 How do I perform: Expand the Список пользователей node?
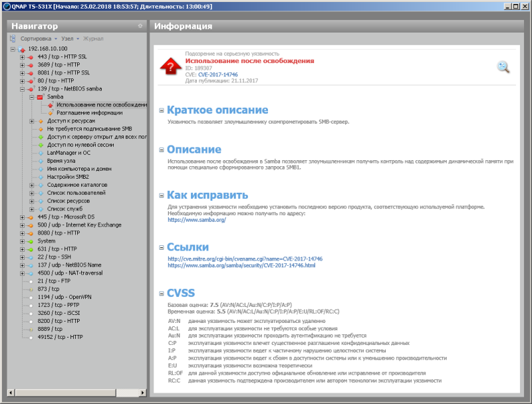pos(31,193)
